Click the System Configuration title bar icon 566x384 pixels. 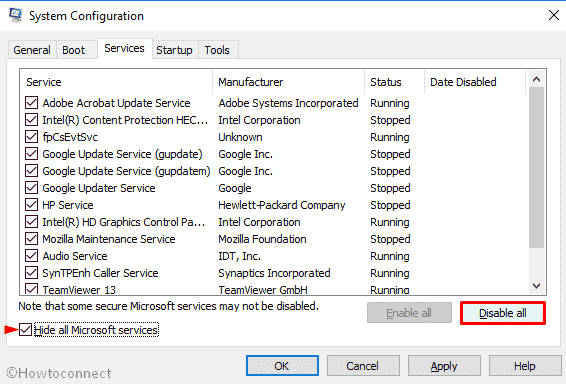[x=15, y=15]
